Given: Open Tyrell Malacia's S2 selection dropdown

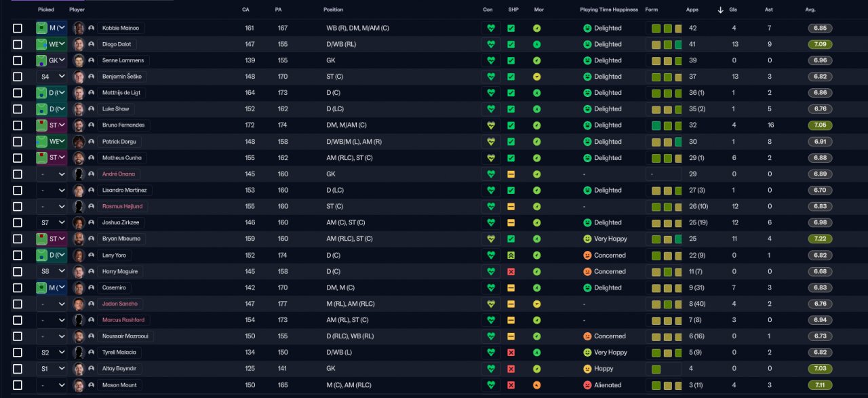Looking at the screenshot, I should 52,353.
